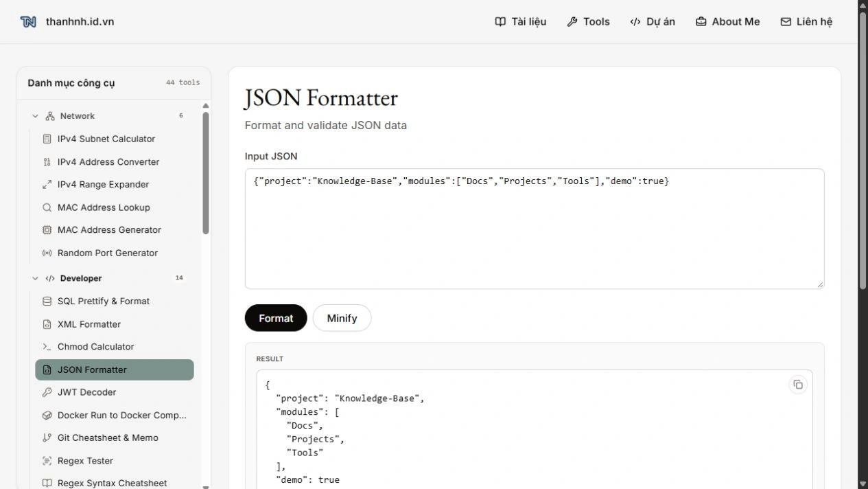Click the Developer category code icon

point(50,278)
